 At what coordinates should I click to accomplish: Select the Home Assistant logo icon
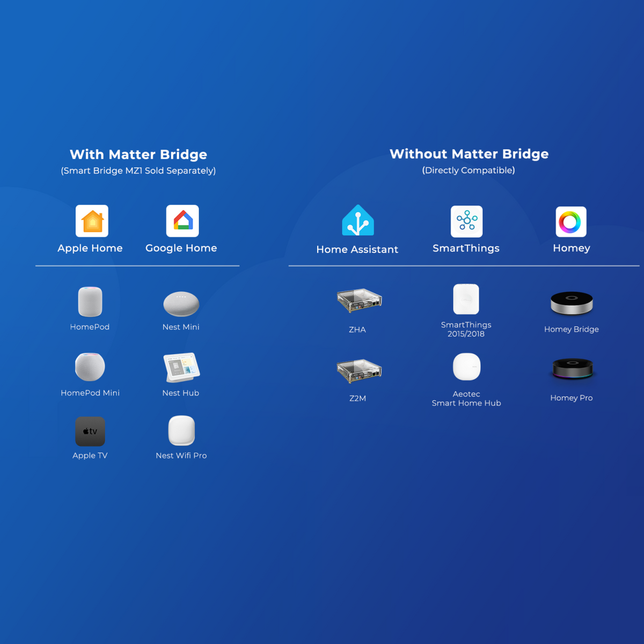coord(358,221)
